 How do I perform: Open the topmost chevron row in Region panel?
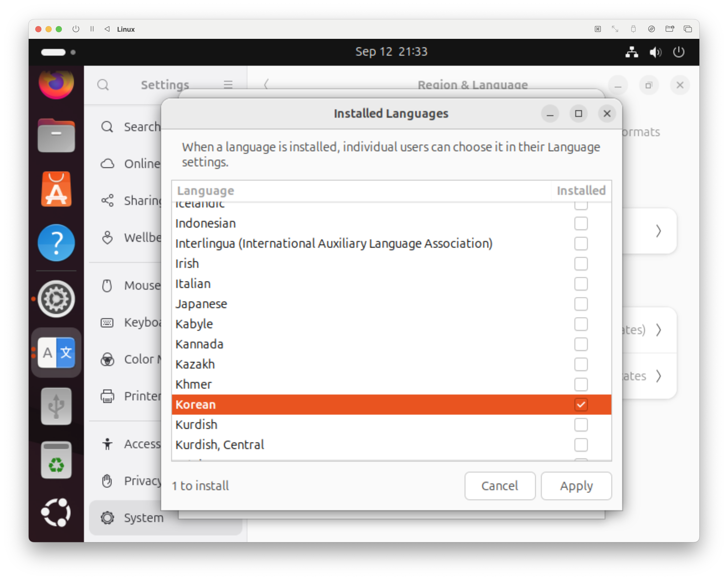(x=658, y=231)
